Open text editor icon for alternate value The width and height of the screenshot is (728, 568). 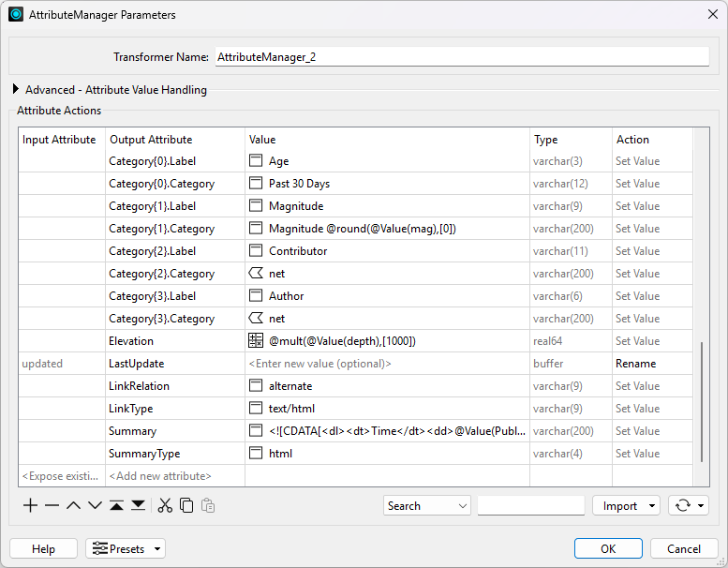pyautogui.click(x=256, y=385)
